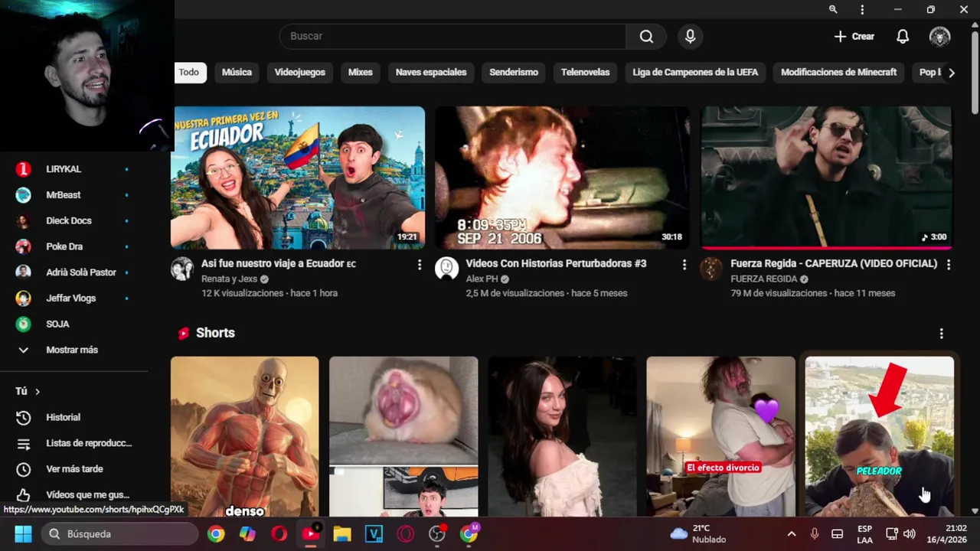Click the page vertical scrollbar

click(x=975, y=73)
